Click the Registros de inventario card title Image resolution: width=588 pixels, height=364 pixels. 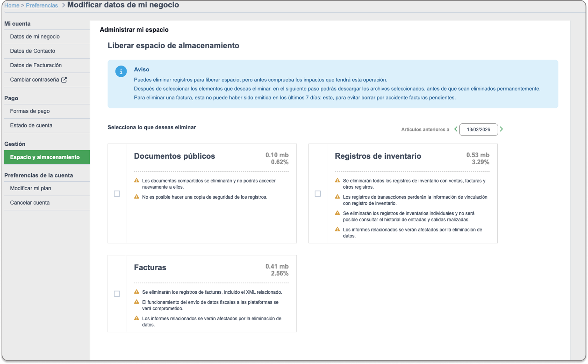378,156
